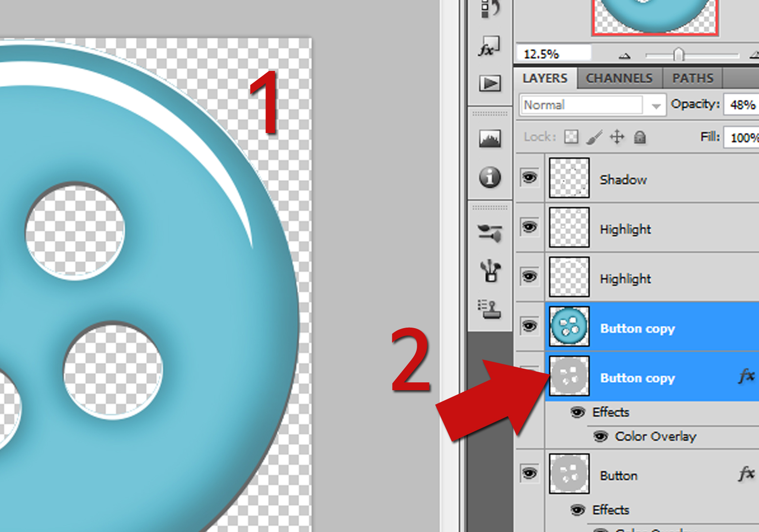Image resolution: width=759 pixels, height=532 pixels.
Task: Click the layer Opacity value field
Action: click(x=741, y=105)
